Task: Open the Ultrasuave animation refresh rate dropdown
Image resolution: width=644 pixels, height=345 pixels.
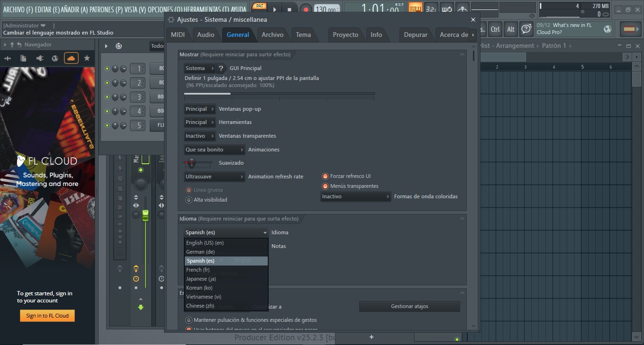Action: [x=214, y=177]
